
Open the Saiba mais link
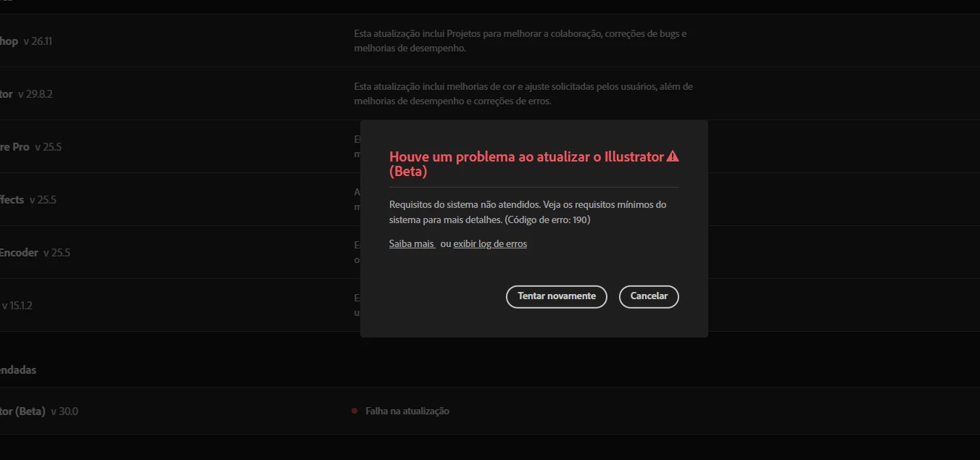pos(412,244)
